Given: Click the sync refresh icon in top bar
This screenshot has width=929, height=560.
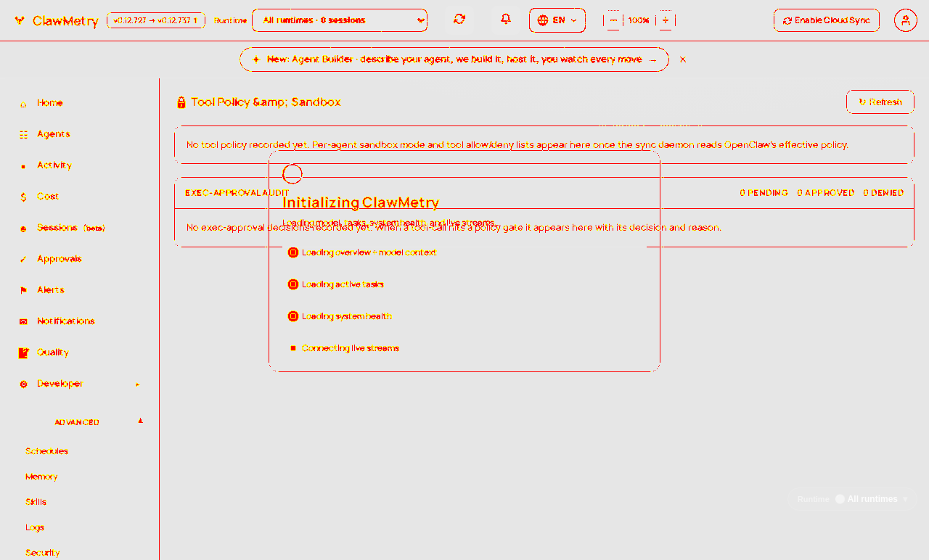Looking at the screenshot, I should [x=459, y=20].
